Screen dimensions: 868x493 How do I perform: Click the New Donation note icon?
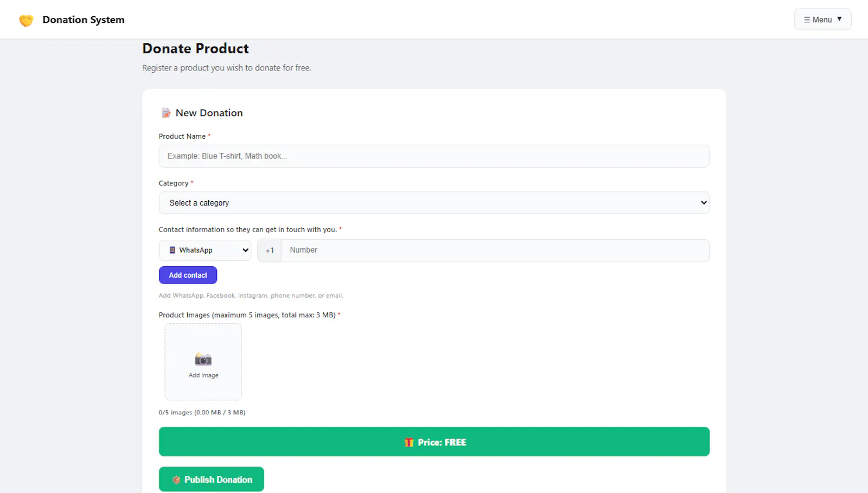pyautogui.click(x=166, y=113)
